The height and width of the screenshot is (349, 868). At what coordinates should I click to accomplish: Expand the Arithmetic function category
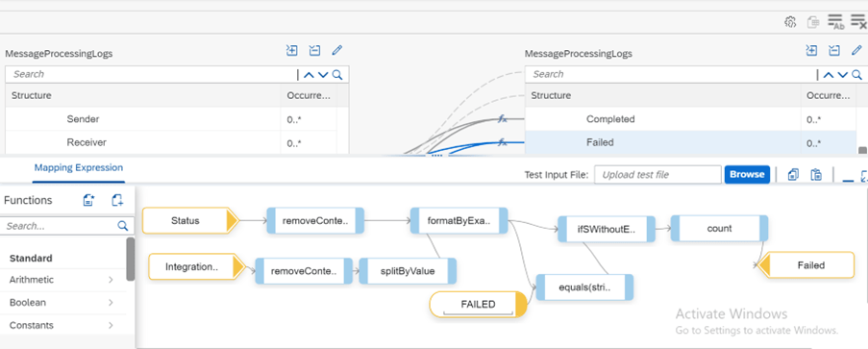point(111,280)
